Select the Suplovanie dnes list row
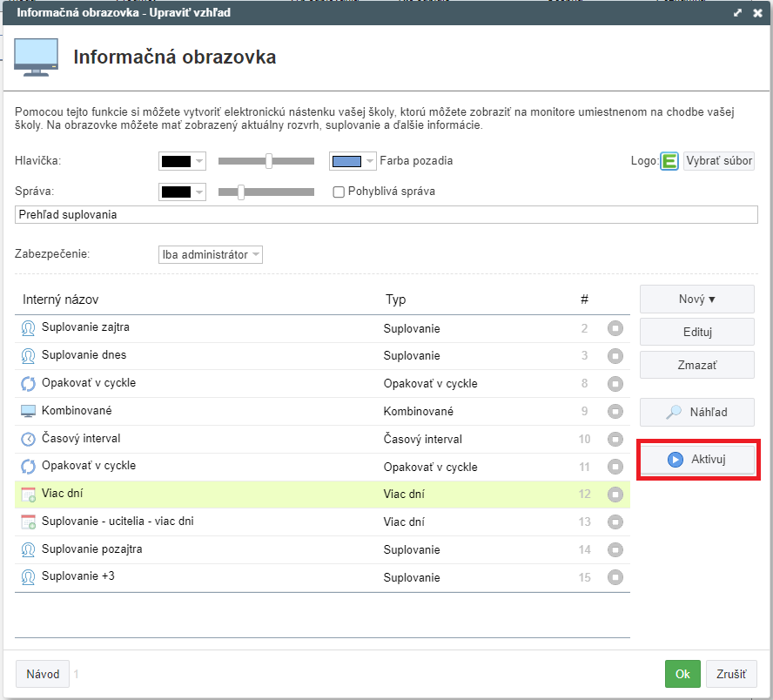The image size is (773, 700). coord(322,356)
